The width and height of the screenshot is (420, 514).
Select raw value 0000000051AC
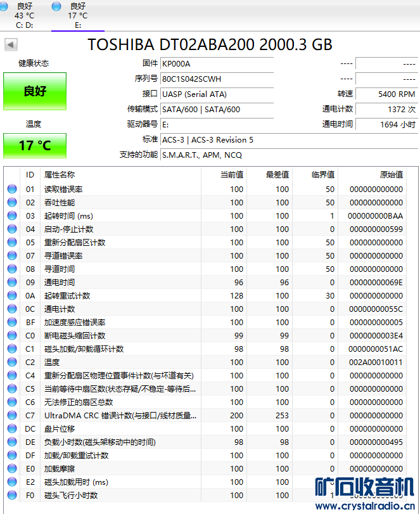coord(376,349)
